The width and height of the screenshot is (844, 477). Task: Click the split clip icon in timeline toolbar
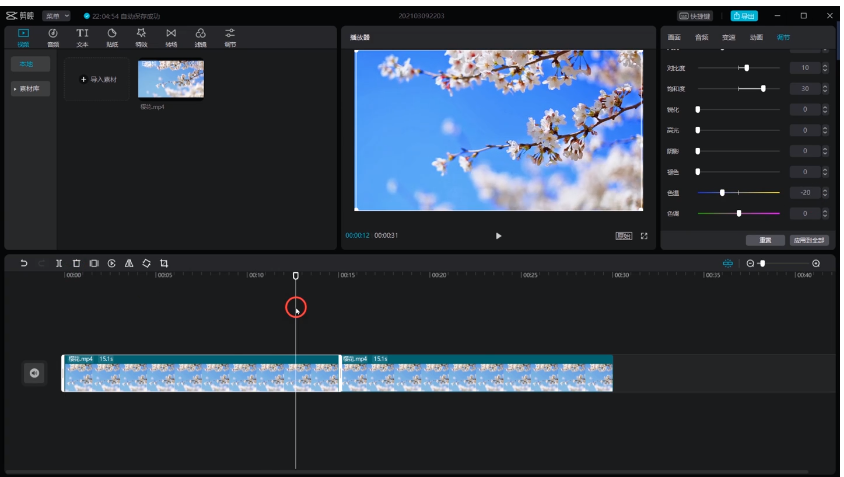[x=59, y=263]
